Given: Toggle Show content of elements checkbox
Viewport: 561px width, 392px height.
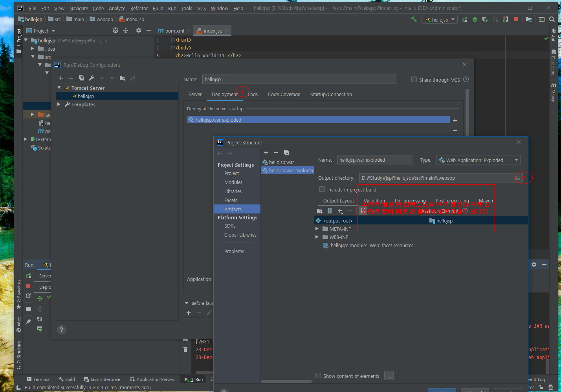Looking at the screenshot, I should [x=318, y=376].
